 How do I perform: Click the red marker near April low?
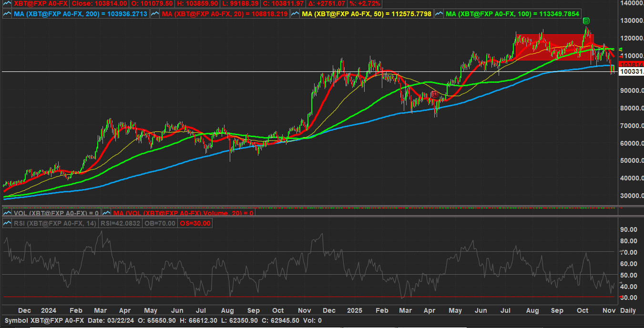pyautogui.click(x=434, y=94)
